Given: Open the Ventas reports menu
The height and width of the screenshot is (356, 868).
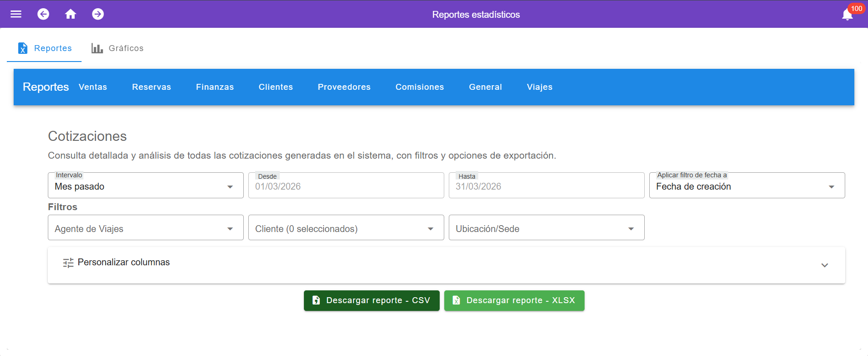Looking at the screenshot, I should (x=93, y=87).
